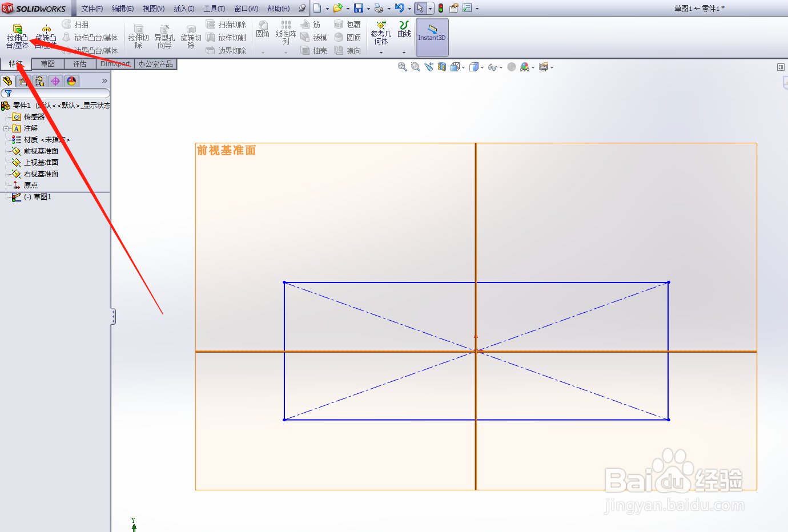
Task: Click the Open file folder icon
Action: click(337, 8)
